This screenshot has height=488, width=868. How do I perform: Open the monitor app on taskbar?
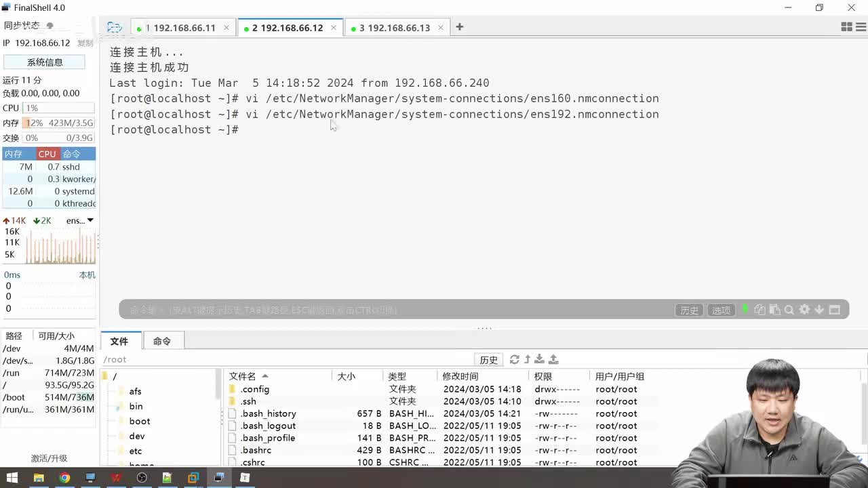(90, 478)
